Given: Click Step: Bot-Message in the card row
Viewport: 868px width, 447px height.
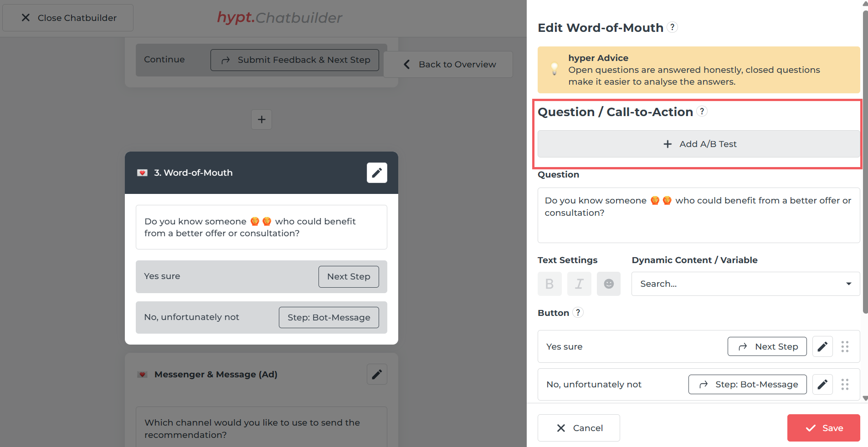Looking at the screenshot, I should 329,317.
